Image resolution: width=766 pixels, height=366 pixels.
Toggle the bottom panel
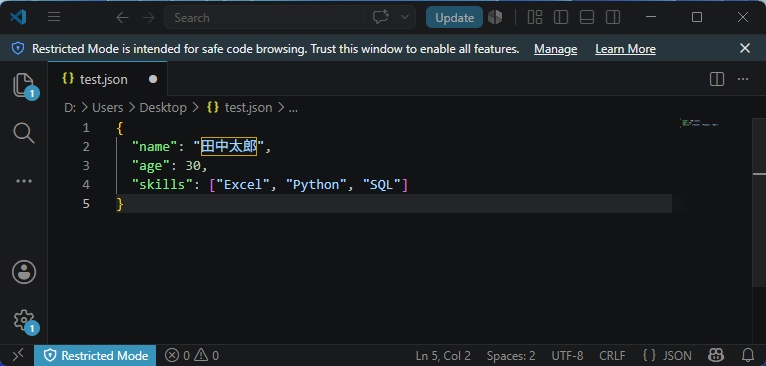587,18
